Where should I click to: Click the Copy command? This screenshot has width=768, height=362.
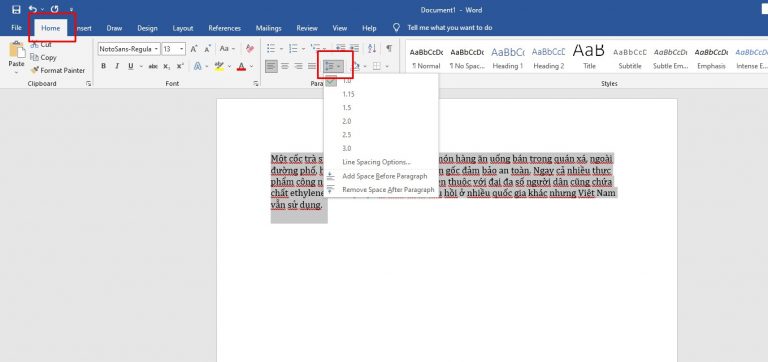(43, 57)
